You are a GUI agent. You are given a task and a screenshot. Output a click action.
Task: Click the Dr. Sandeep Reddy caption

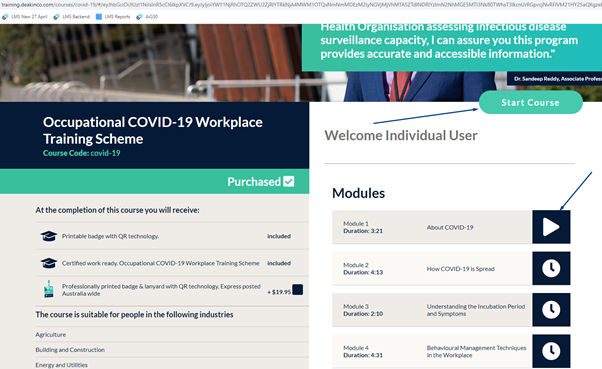[x=554, y=79]
